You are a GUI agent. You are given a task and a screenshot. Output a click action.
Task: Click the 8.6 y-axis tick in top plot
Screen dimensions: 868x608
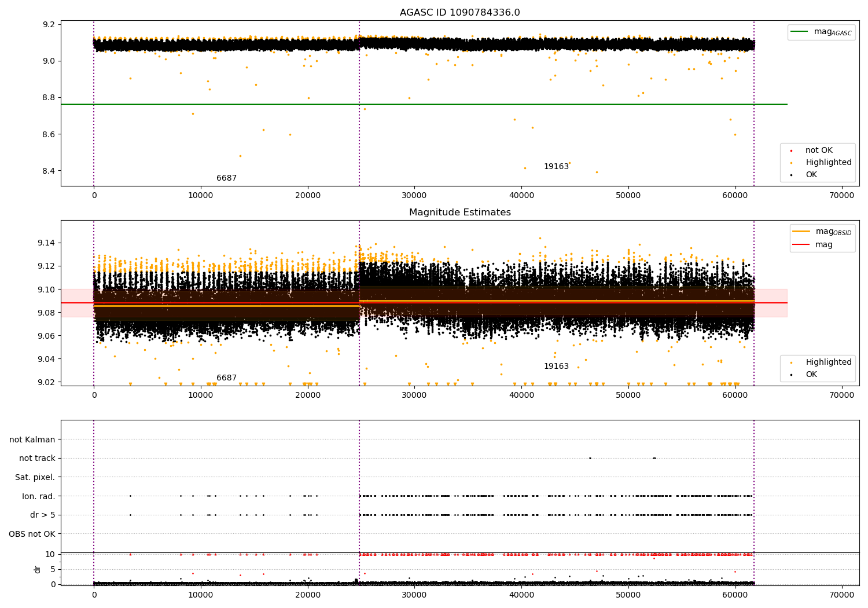coord(49,135)
